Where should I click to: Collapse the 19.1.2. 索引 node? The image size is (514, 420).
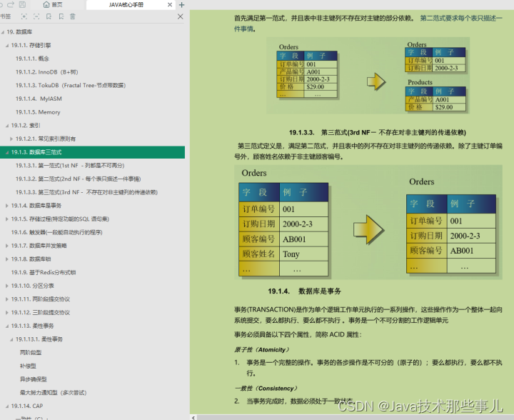pos(7,126)
